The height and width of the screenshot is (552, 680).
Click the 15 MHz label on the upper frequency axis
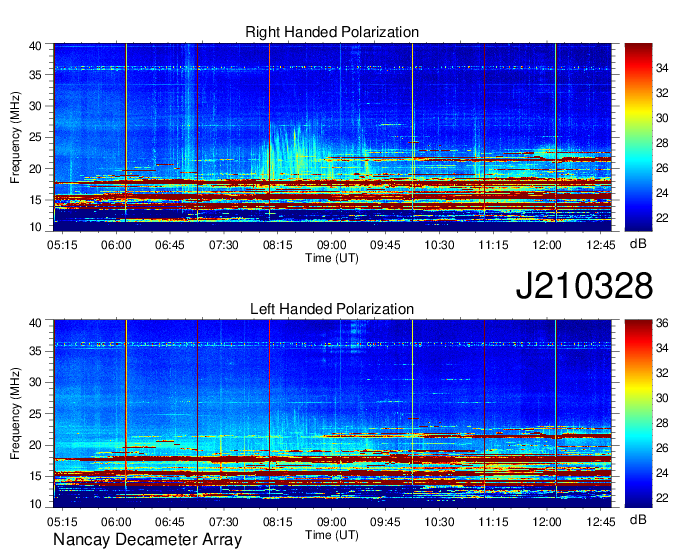click(36, 200)
